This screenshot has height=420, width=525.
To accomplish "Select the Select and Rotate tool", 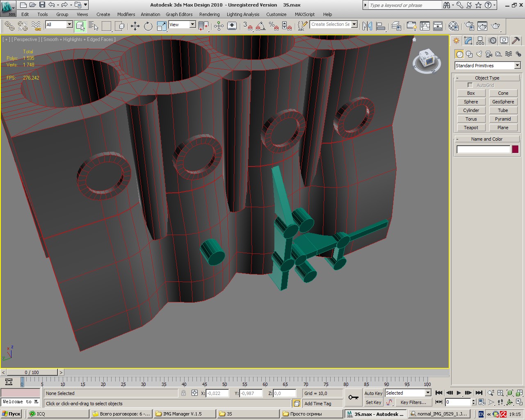I will 148,26.
